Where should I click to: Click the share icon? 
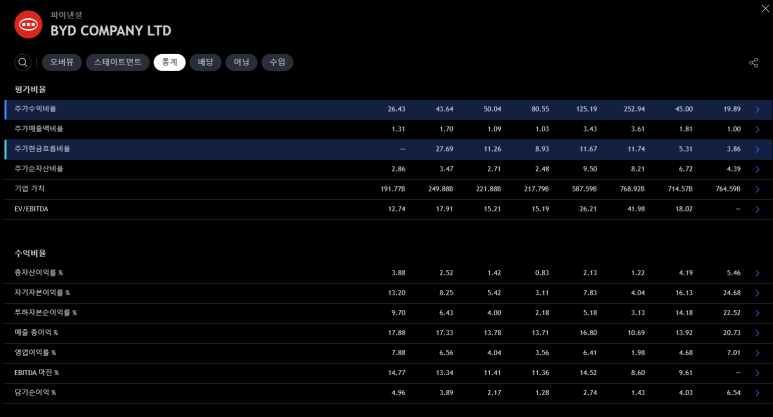pyautogui.click(x=753, y=63)
